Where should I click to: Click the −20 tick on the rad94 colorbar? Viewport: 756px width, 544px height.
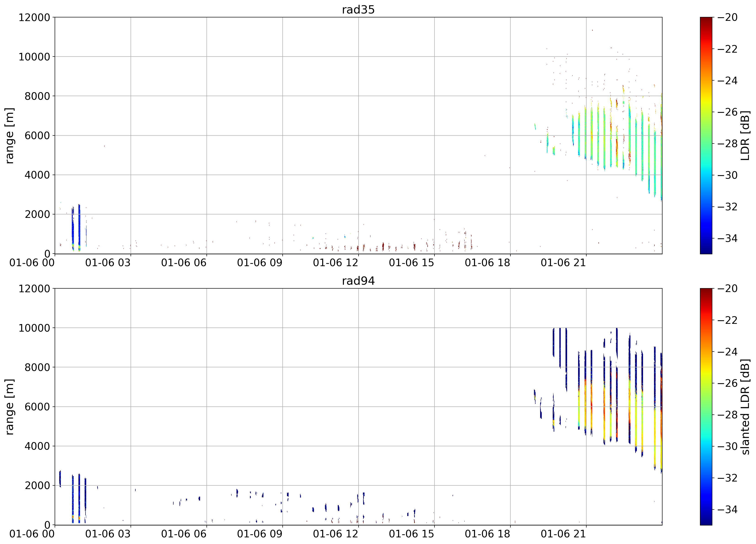click(727, 289)
